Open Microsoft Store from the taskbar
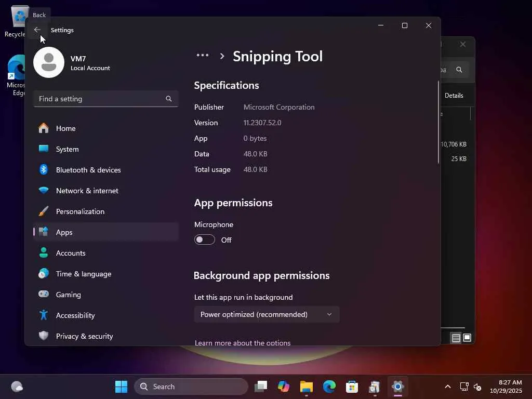532x399 pixels. point(352,387)
